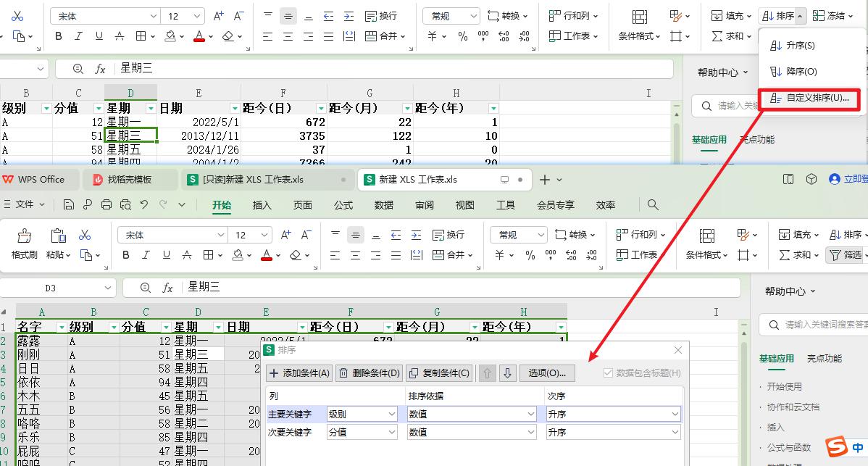Switch to the 数据 ribbon tab
This screenshot has width=868, height=466.
(383, 205)
